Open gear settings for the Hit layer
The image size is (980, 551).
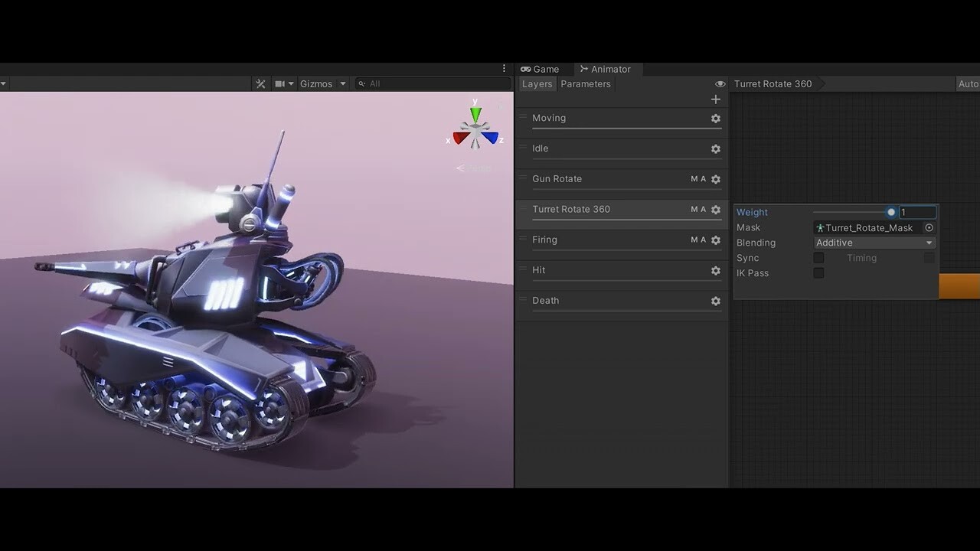tap(715, 270)
